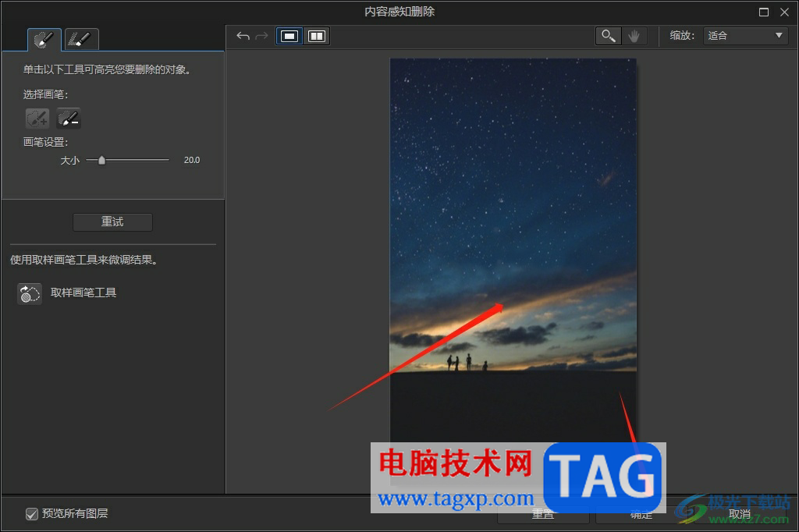This screenshot has height=532, width=799.
Task: Close the 内容感知删除 dialog
Action: click(x=785, y=12)
